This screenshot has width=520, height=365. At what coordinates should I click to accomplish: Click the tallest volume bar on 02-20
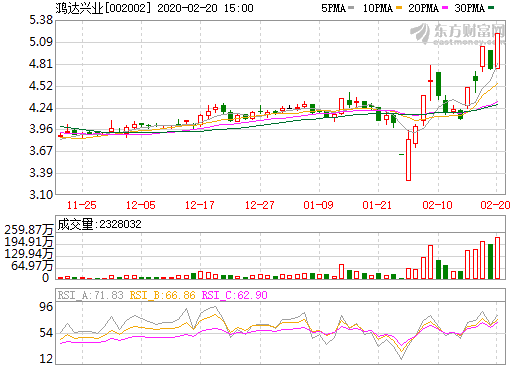coord(497,258)
